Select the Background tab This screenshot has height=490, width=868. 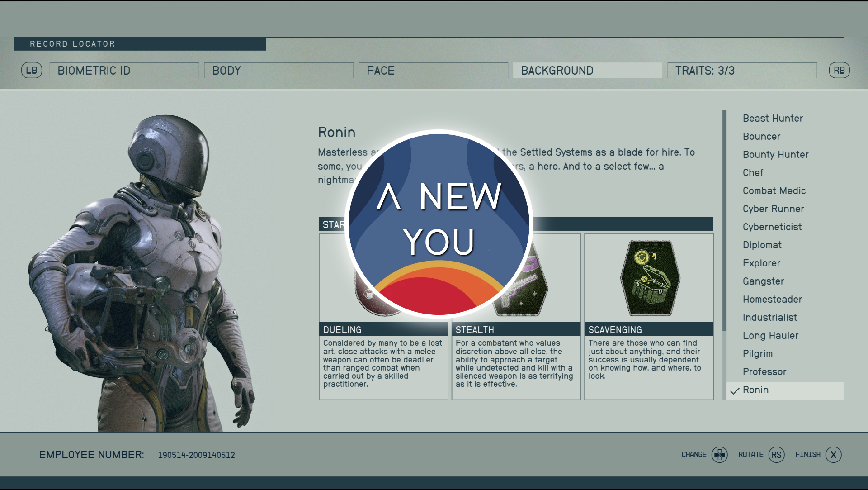point(588,71)
